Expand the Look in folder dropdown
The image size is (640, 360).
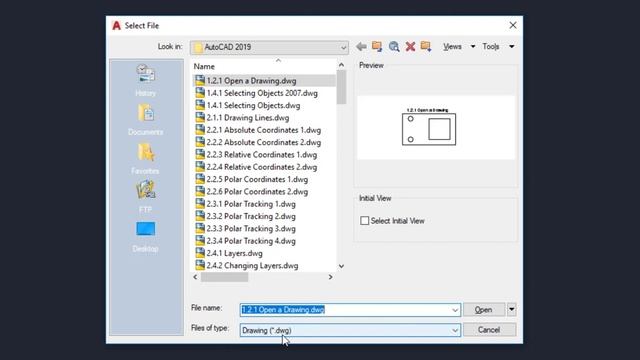click(343, 47)
